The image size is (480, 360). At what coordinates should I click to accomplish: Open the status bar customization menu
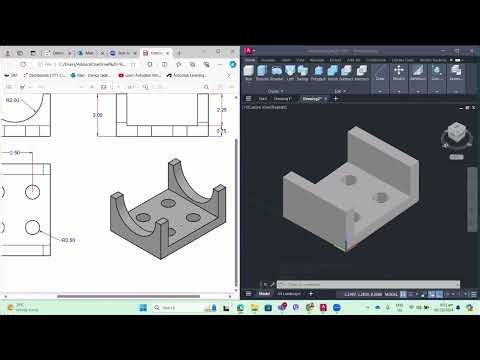474,294
